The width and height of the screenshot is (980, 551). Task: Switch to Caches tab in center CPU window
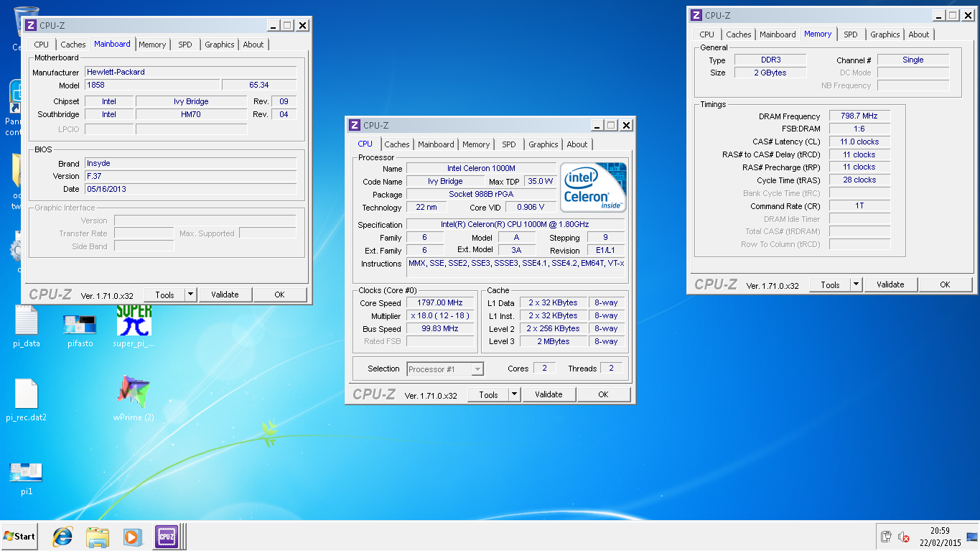coord(397,144)
